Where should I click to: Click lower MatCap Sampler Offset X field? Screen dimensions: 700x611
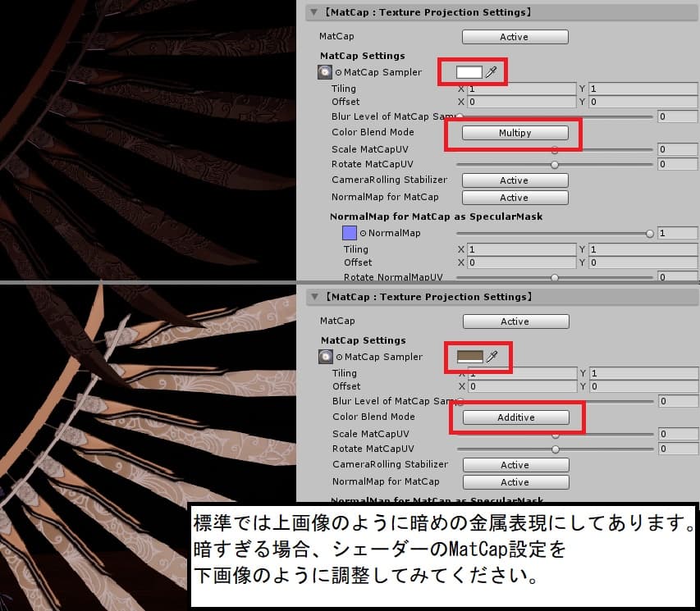tap(522, 386)
